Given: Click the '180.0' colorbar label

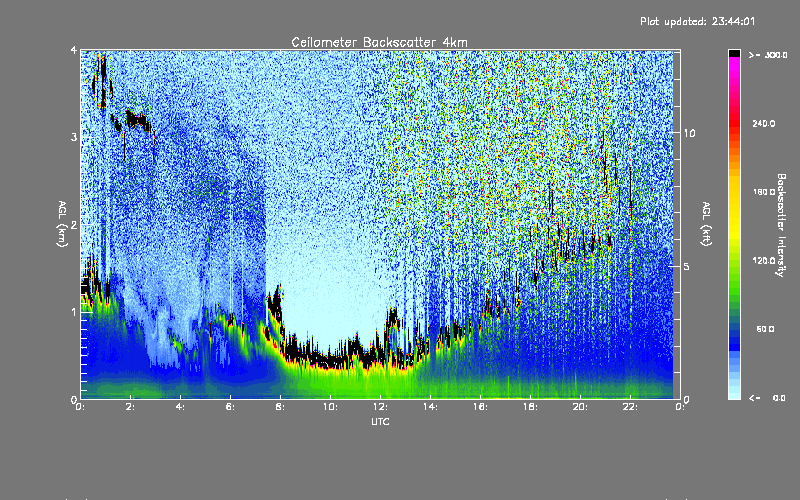Looking at the screenshot, I should pos(764,192).
